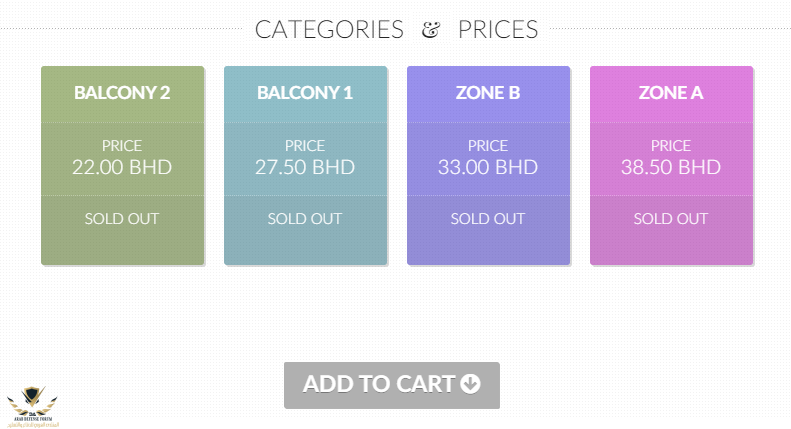Image resolution: width=791 pixels, height=429 pixels.
Task: Click the 33.00 BHD price value
Action: click(488, 167)
